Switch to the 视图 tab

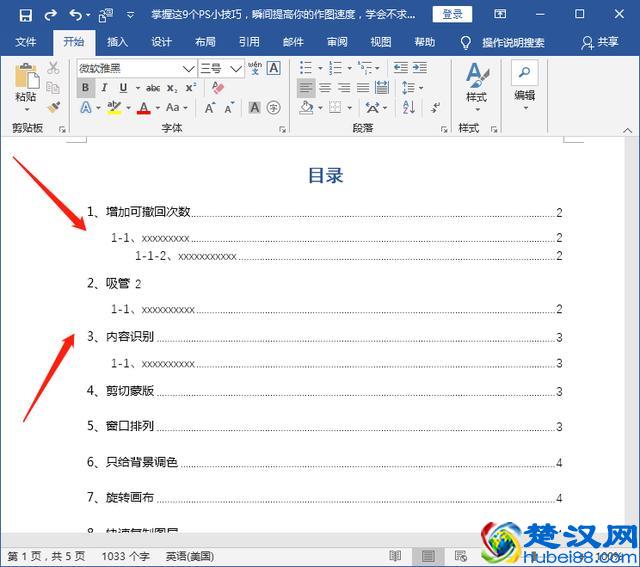381,42
